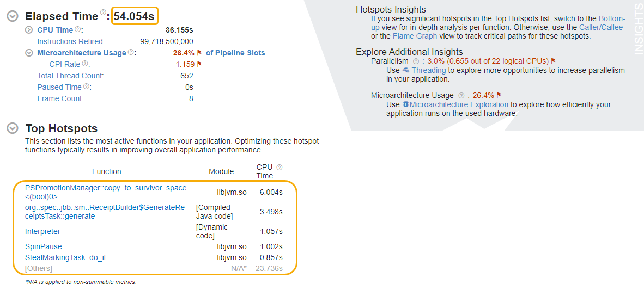Expand the Microarchitecture Usage metric row
644x290 pixels.
click(x=29, y=53)
